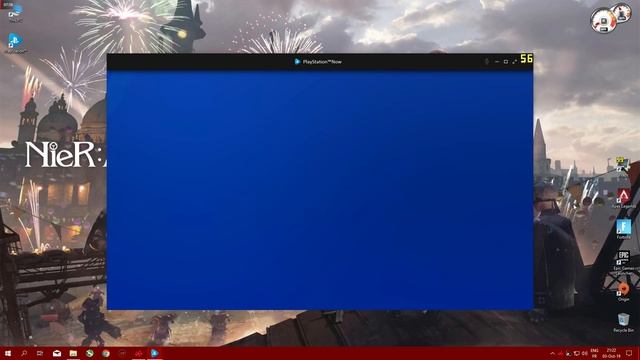Click the microphone icon in PlayStation Now title bar
The image size is (640, 360).
[x=487, y=62]
